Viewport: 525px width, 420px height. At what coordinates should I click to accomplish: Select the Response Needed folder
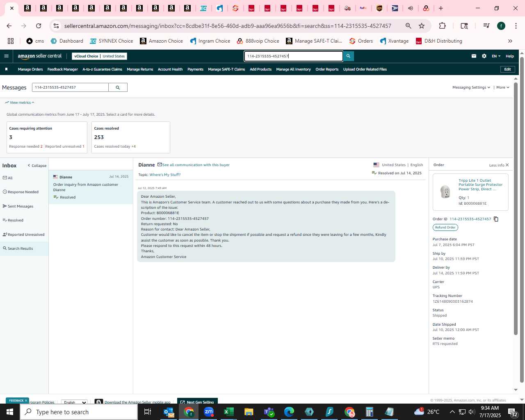pos(24,192)
